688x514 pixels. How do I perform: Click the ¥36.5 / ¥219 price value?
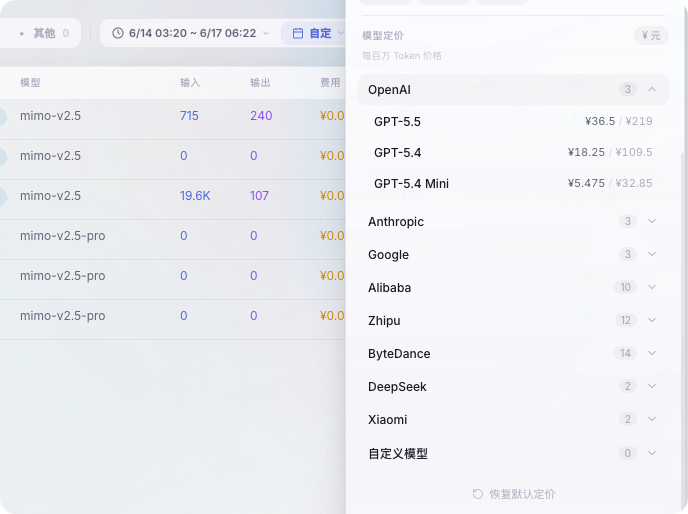[619, 121]
